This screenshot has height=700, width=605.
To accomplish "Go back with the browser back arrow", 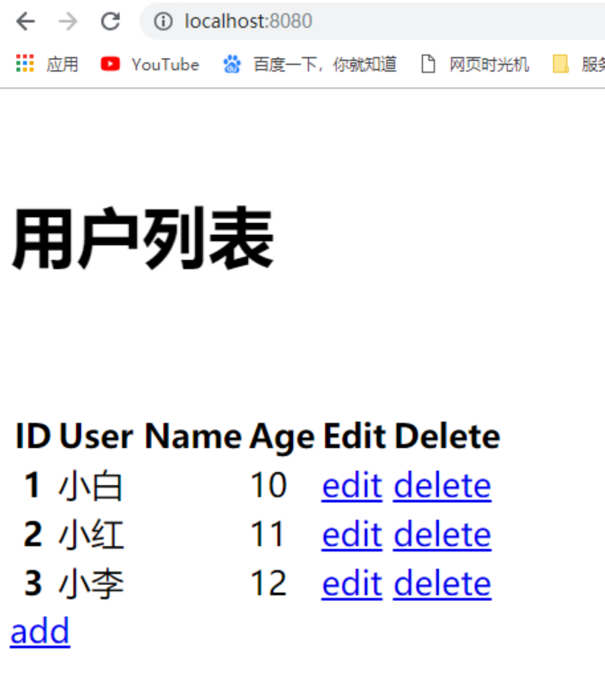I will 26,21.
